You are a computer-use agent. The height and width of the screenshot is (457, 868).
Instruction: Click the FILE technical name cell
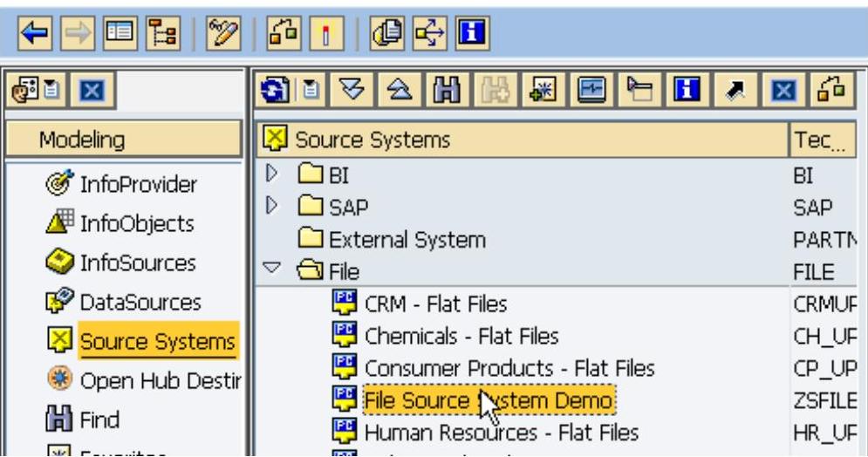pyautogui.click(x=814, y=271)
